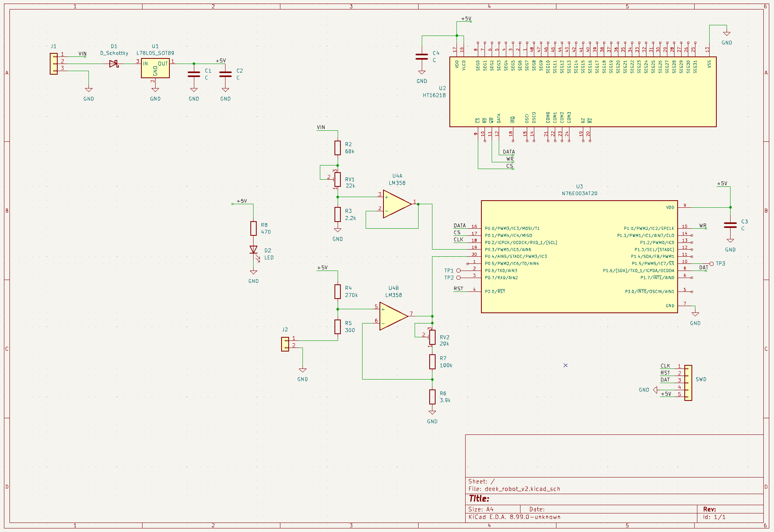Select the DAT net label at U3 pin 8
This screenshot has width=774, height=532.
704,267
